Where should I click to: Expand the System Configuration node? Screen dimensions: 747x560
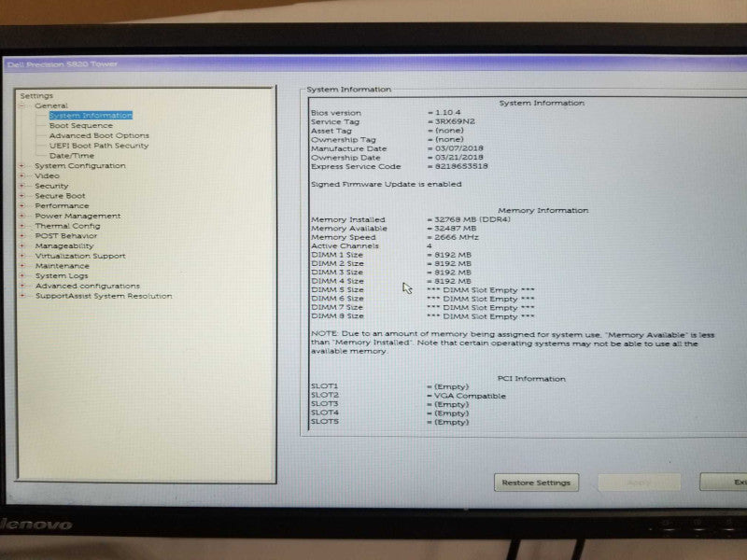click(x=21, y=166)
